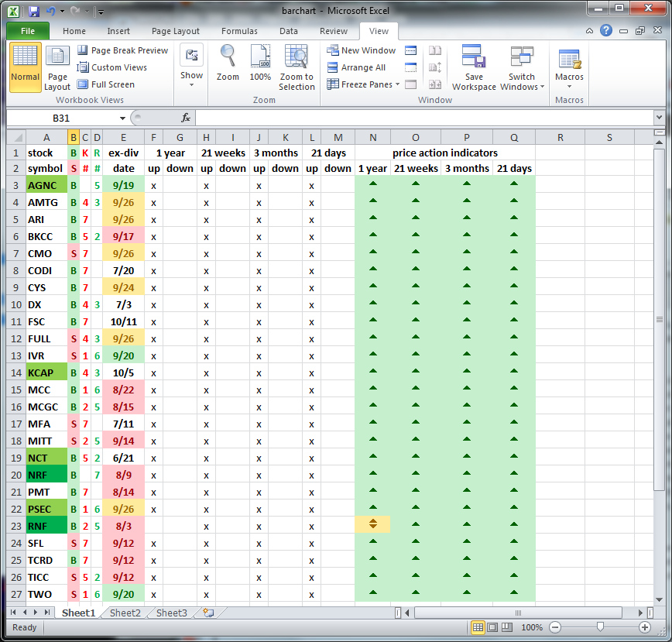Switch to the Formulas ribbon tab
Image resolution: width=672 pixels, height=642 pixels.
click(239, 31)
